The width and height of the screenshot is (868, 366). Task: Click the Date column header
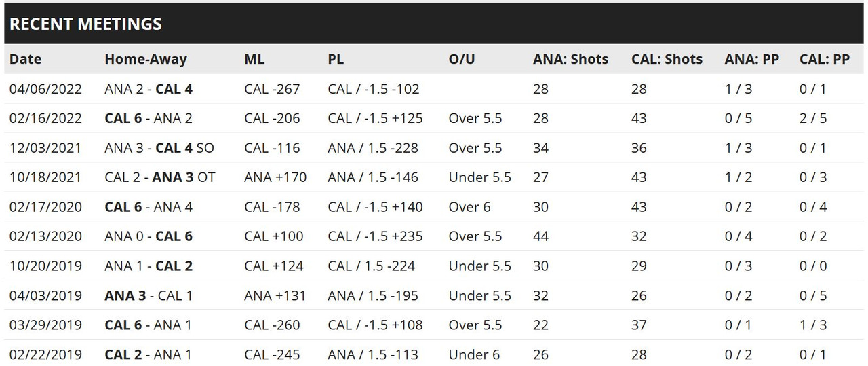pos(25,59)
